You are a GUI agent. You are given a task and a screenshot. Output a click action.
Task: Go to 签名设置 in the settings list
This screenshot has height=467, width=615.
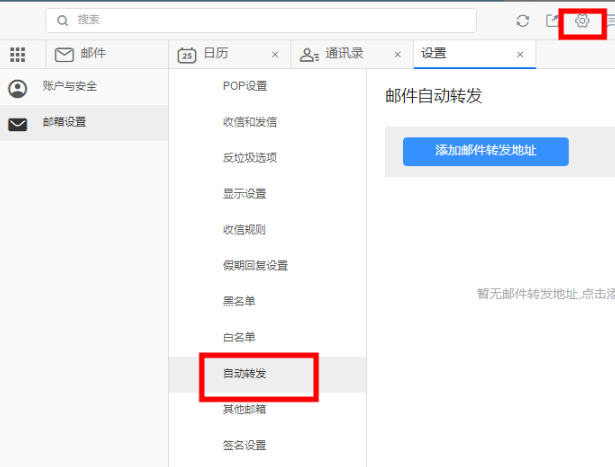coord(244,445)
